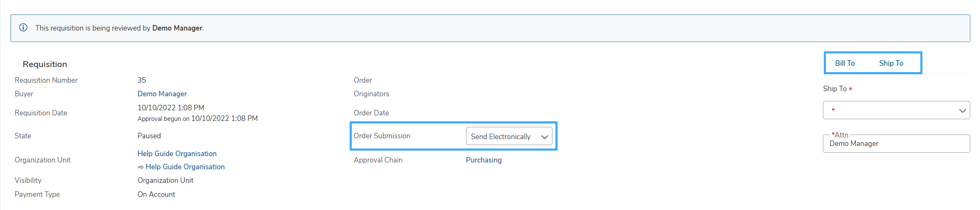Click the Ship To dropdown chevron arrow

pos(962,110)
